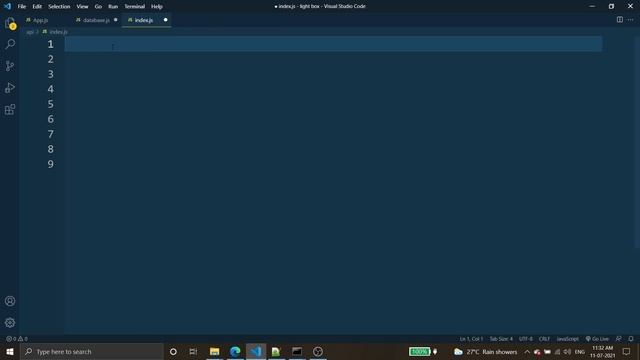The image size is (640, 360).
Task: Close the unsaved index.js tab dot
Action: tap(165, 20)
